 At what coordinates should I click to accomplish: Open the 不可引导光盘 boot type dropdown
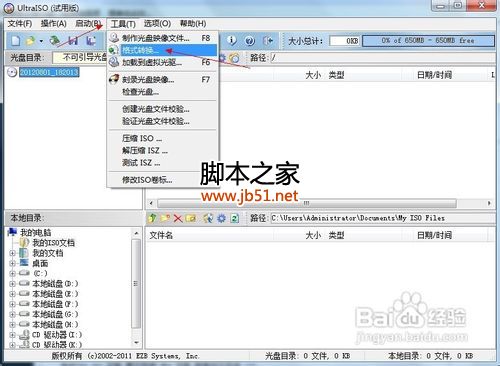pos(80,58)
